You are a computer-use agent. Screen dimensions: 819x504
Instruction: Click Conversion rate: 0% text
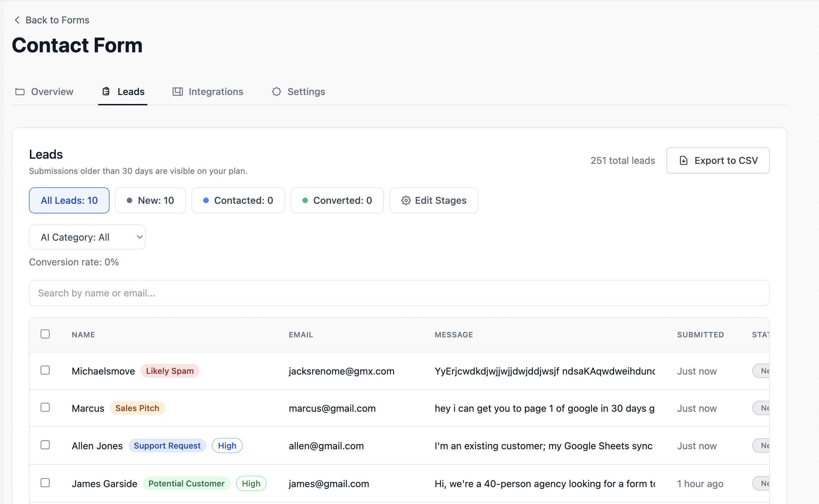(74, 262)
